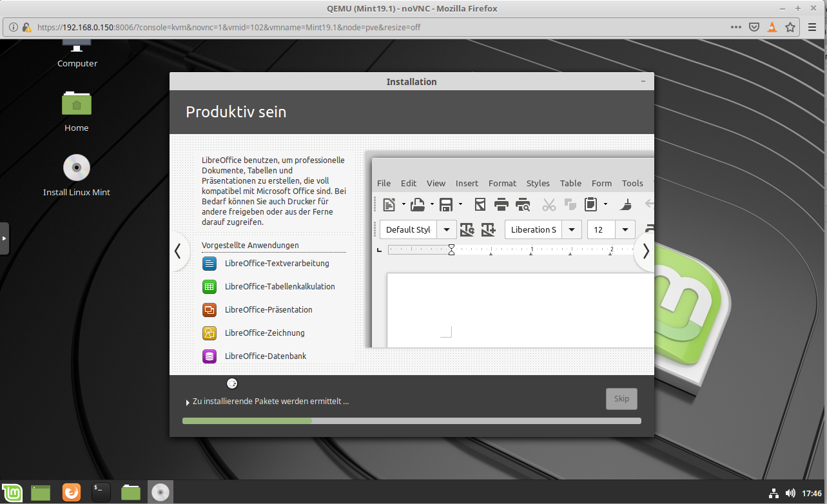Click the arrow beside the New document icon

pos(404,205)
